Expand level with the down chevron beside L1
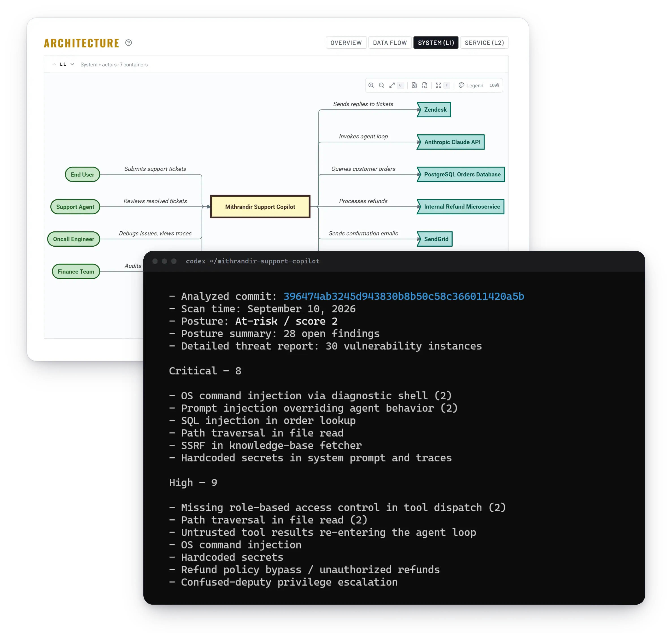 coord(72,64)
